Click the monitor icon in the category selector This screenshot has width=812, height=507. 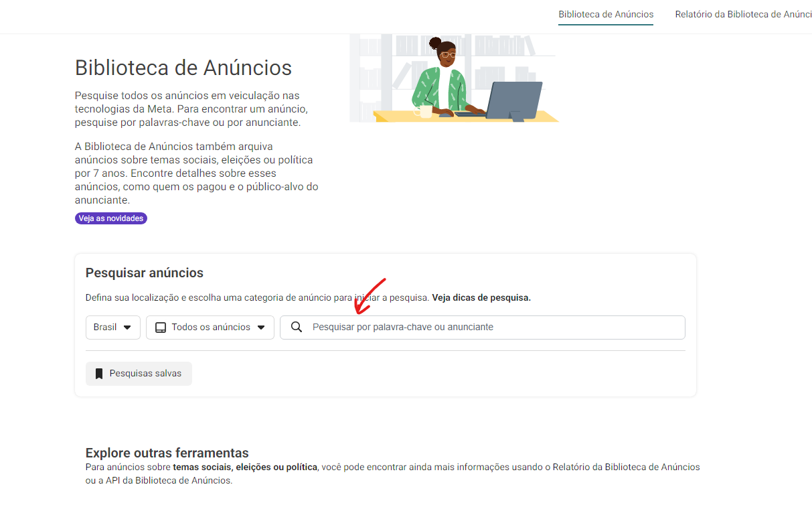click(x=161, y=328)
